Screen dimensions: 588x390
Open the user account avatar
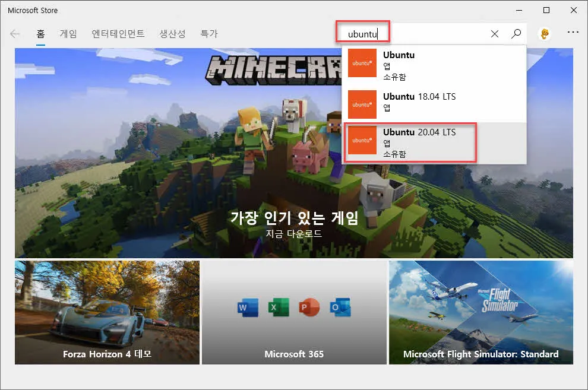coord(545,34)
